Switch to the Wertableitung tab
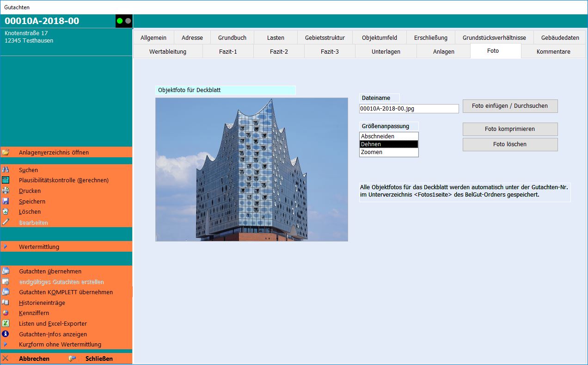The width and height of the screenshot is (588, 365). pos(168,51)
